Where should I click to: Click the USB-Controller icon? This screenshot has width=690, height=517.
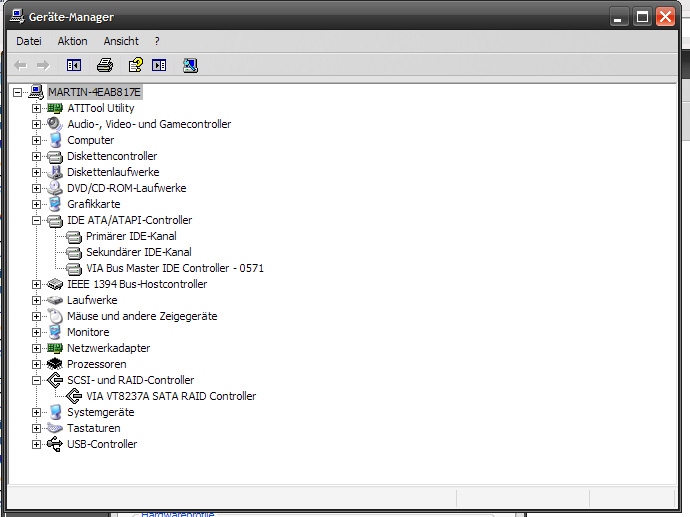(55, 444)
